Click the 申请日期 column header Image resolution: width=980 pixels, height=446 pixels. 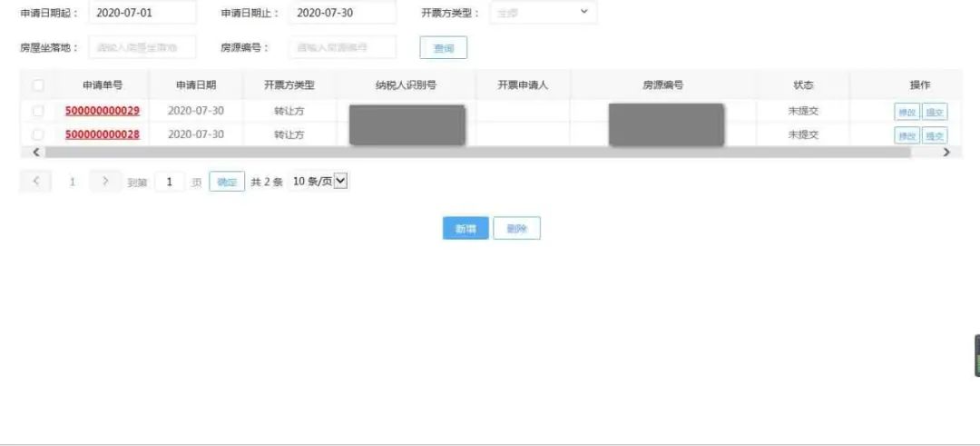coord(196,85)
